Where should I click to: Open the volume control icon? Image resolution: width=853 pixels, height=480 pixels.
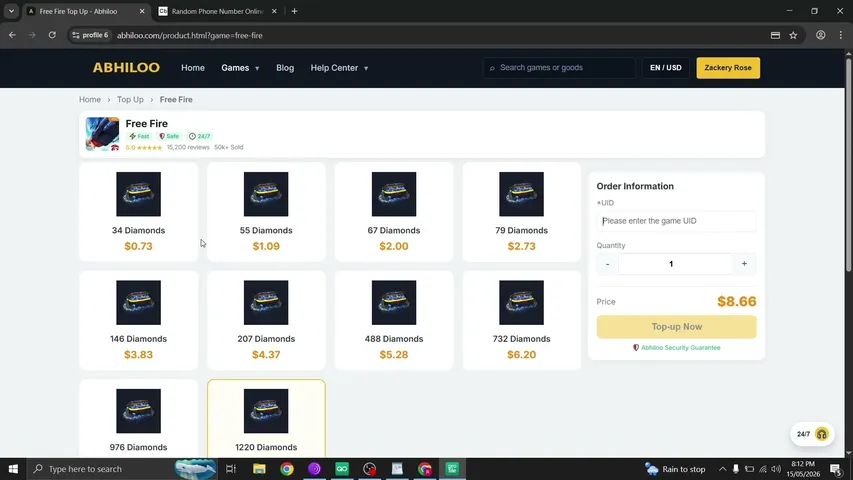[776, 469]
